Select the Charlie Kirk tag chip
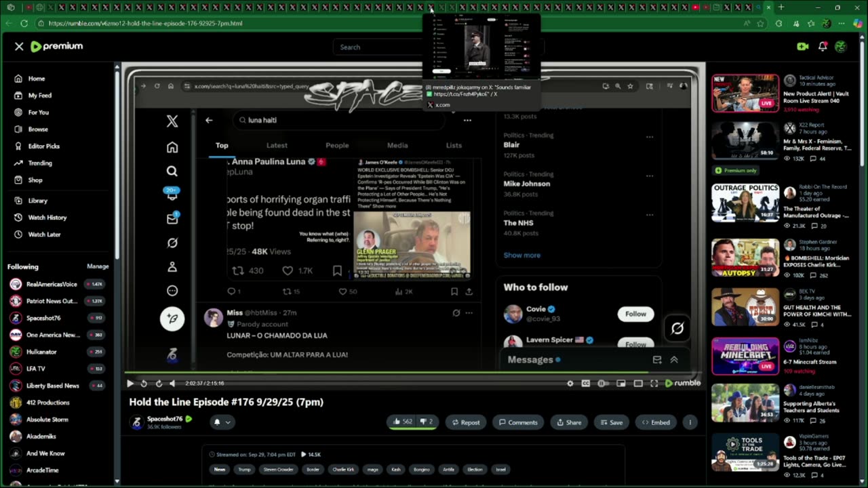 click(x=343, y=469)
